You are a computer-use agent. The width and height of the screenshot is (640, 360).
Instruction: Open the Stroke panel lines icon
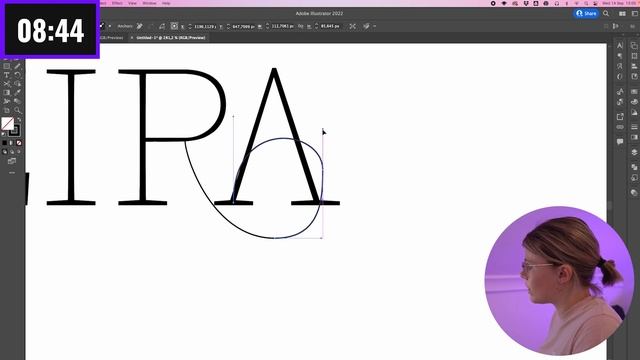pos(634,127)
